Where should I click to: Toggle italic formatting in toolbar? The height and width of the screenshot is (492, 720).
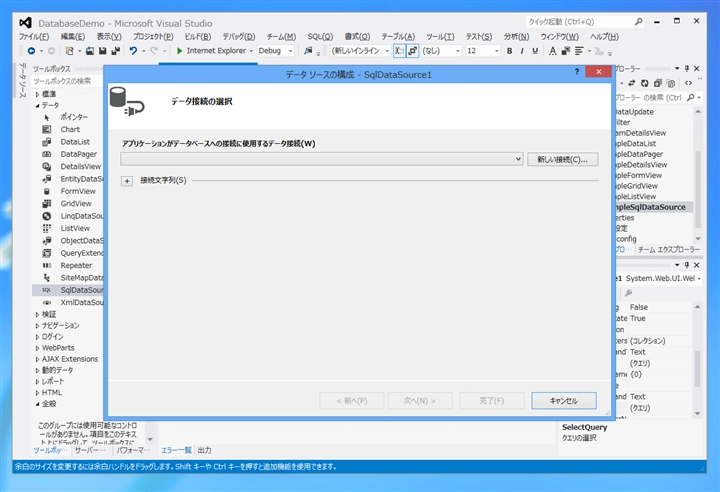[x=522, y=51]
